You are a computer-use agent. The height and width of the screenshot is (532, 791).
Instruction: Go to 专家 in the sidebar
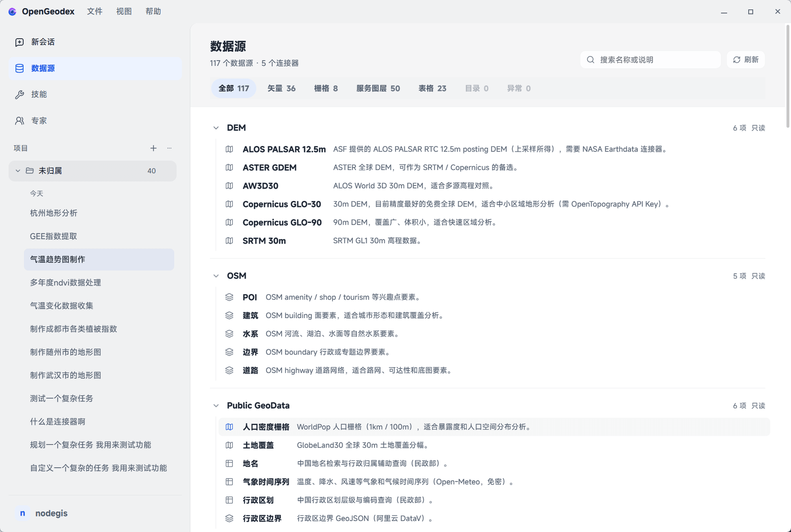coord(95,121)
